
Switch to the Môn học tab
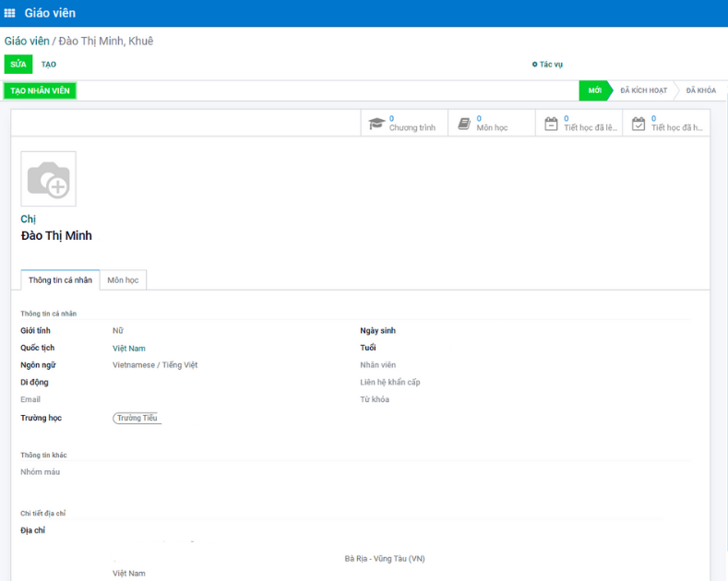(x=123, y=279)
